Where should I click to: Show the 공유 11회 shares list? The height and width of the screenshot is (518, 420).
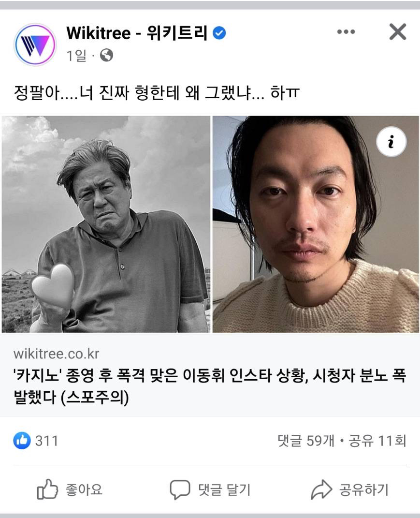377,441
